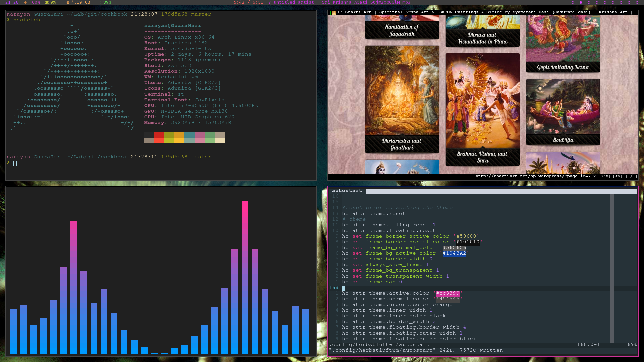Click the battery icon showing 89%
Screen dimensions: 644x362
pyautogui.click(x=98, y=2)
